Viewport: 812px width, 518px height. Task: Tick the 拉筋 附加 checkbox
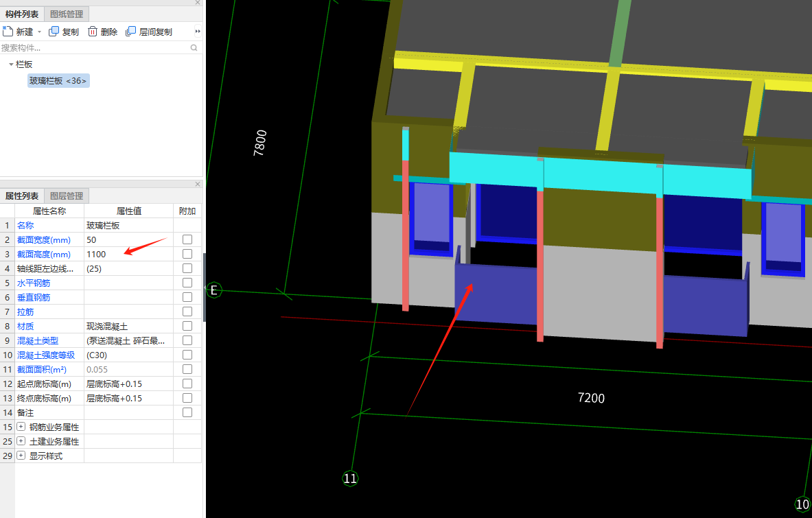tap(187, 311)
